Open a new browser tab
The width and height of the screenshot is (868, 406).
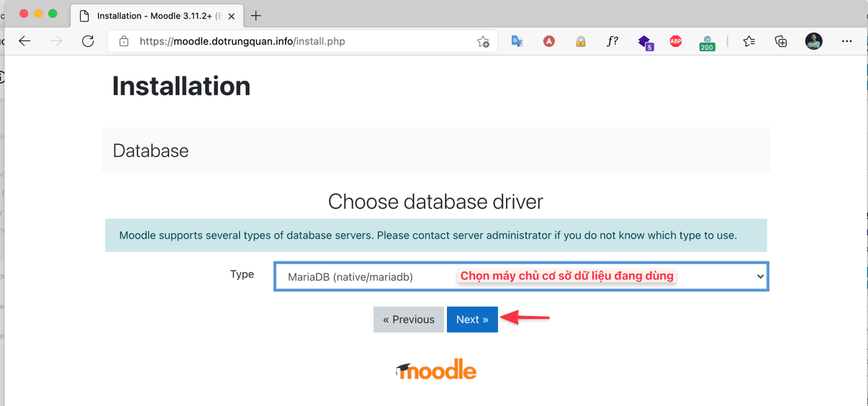256,16
